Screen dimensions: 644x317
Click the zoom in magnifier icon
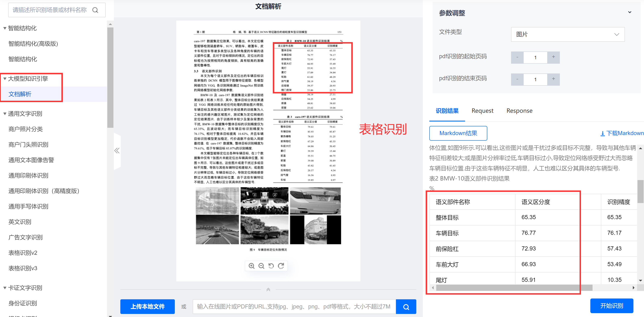click(x=251, y=266)
